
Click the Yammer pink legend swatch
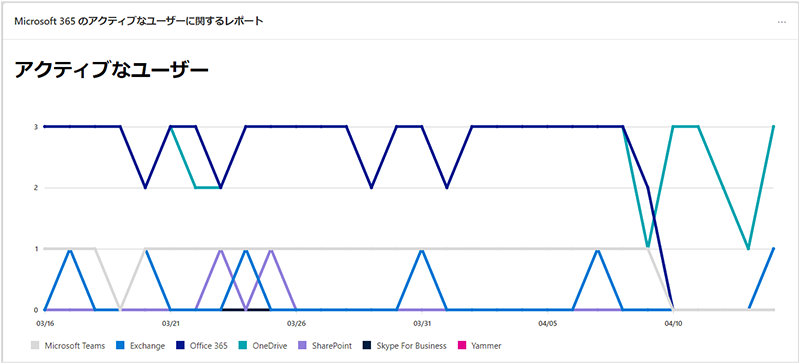point(461,346)
